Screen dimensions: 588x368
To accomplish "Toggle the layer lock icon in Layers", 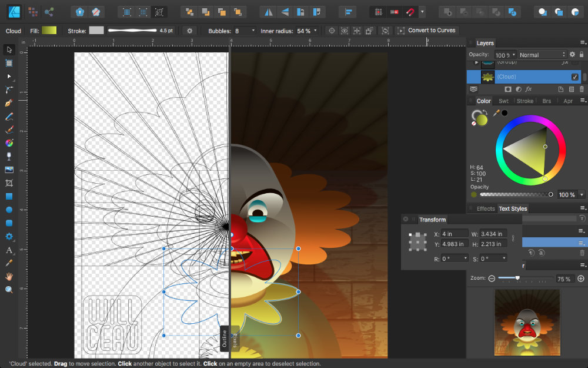I will (x=581, y=54).
